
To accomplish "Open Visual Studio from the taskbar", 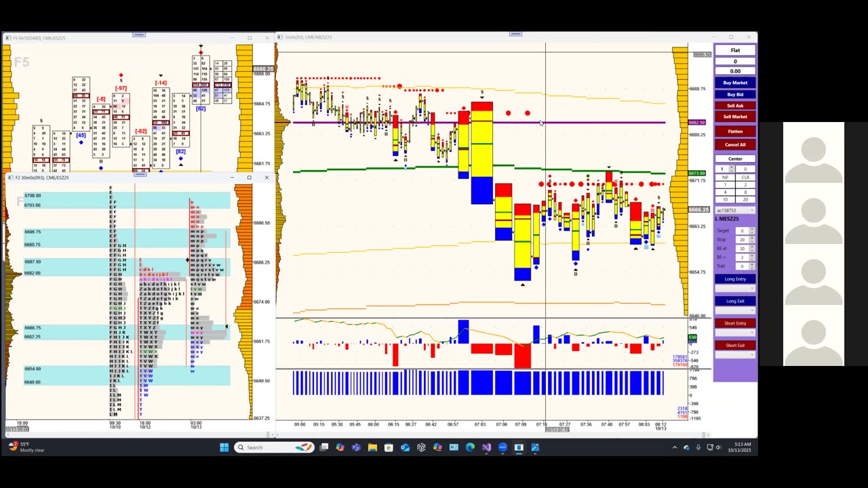I will [x=486, y=447].
